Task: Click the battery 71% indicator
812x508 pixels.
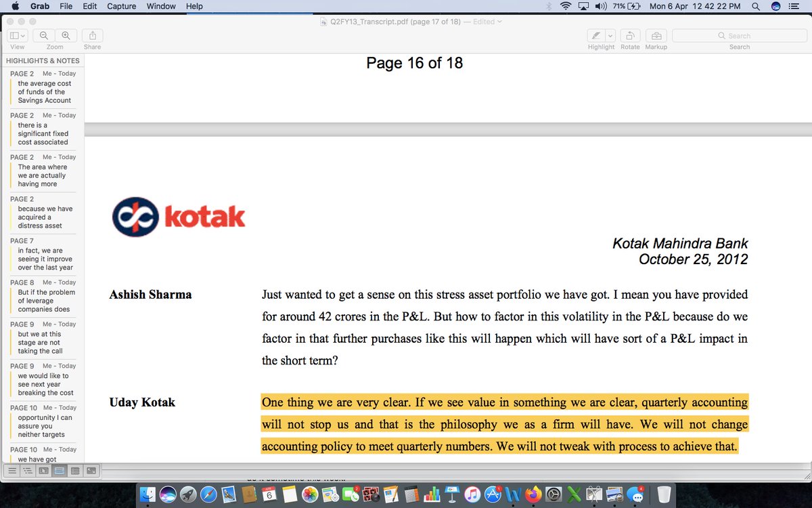Action: tap(627, 6)
